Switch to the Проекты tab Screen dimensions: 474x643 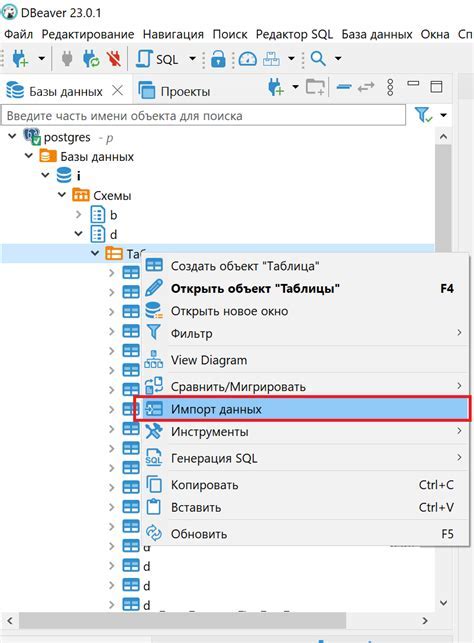pyautogui.click(x=175, y=91)
